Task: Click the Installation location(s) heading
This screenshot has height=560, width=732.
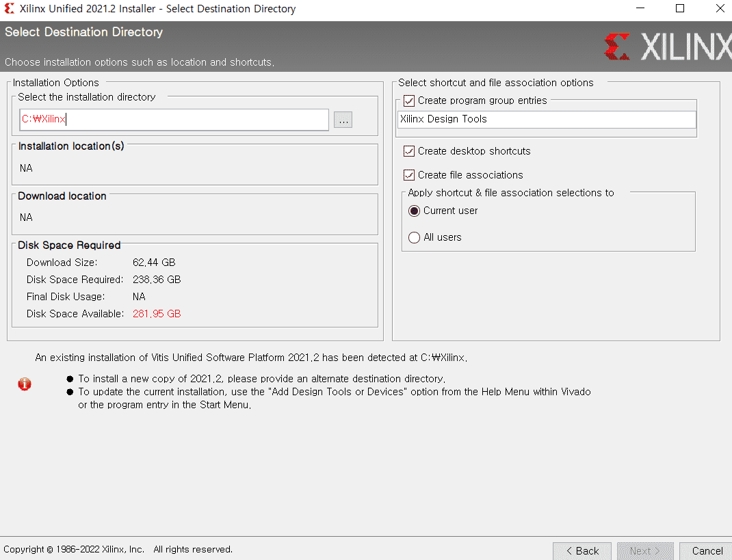Action: (71, 146)
